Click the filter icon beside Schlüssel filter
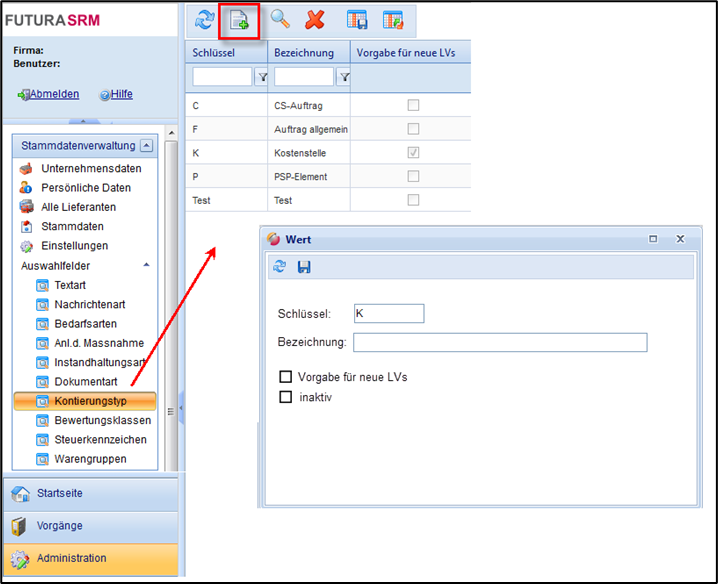The height and width of the screenshot is (584, 718). coord(263,77)
